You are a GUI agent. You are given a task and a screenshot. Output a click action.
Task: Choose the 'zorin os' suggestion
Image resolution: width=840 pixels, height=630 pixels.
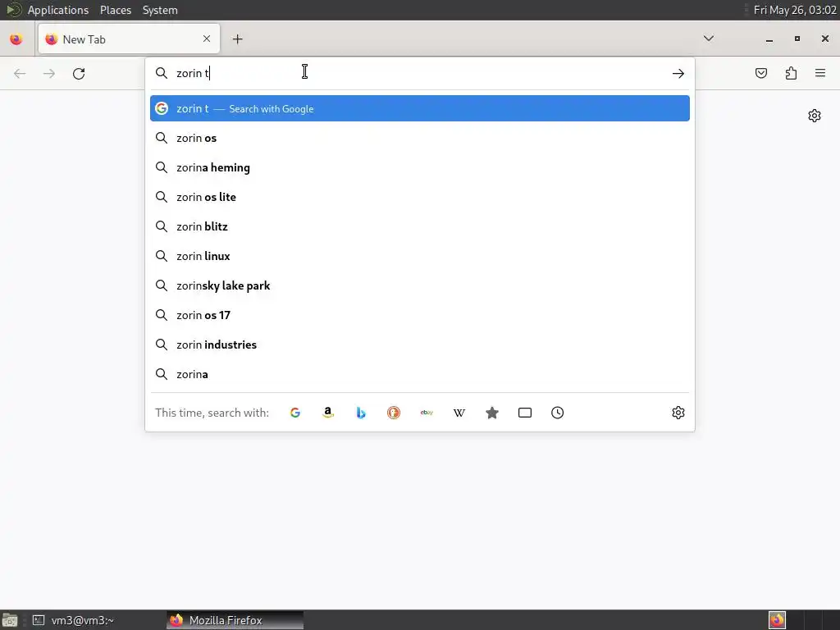click(x=419, y=138)
